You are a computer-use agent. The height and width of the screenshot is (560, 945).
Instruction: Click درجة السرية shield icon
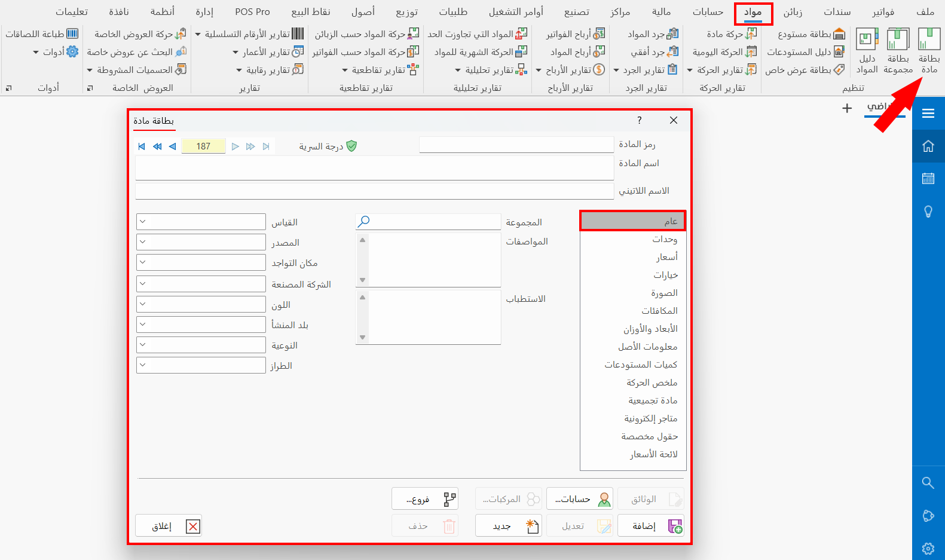tap(351, 146)
